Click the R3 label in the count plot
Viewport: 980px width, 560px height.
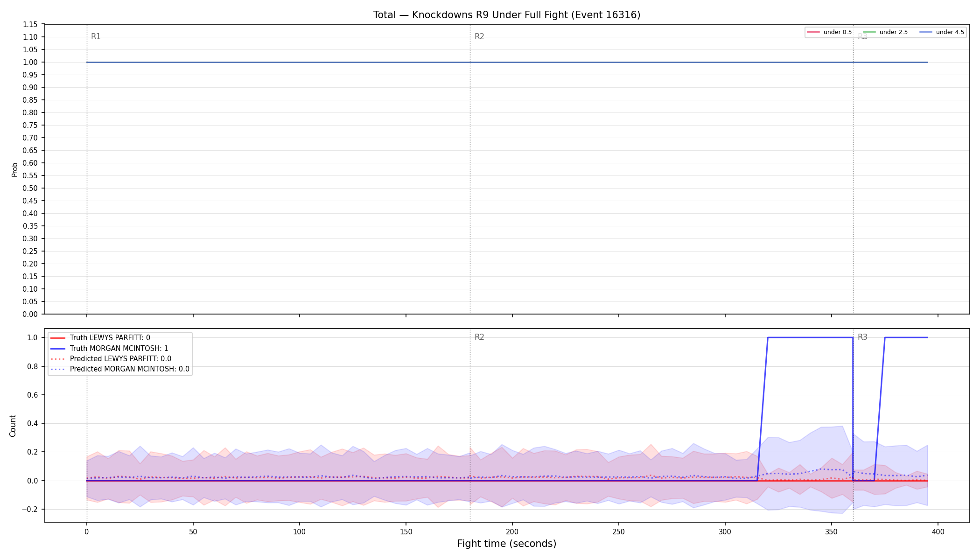[x=862, y=337]
